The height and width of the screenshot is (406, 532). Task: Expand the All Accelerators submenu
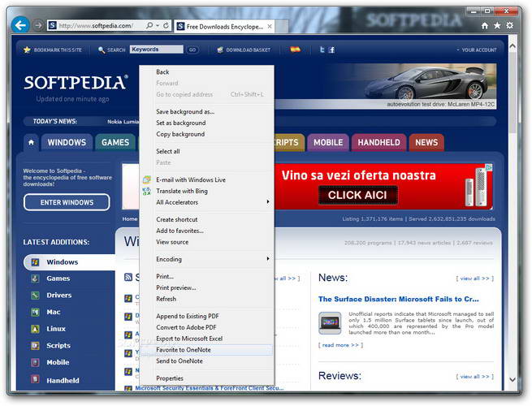pyautogui.click(x=207, y=202)
